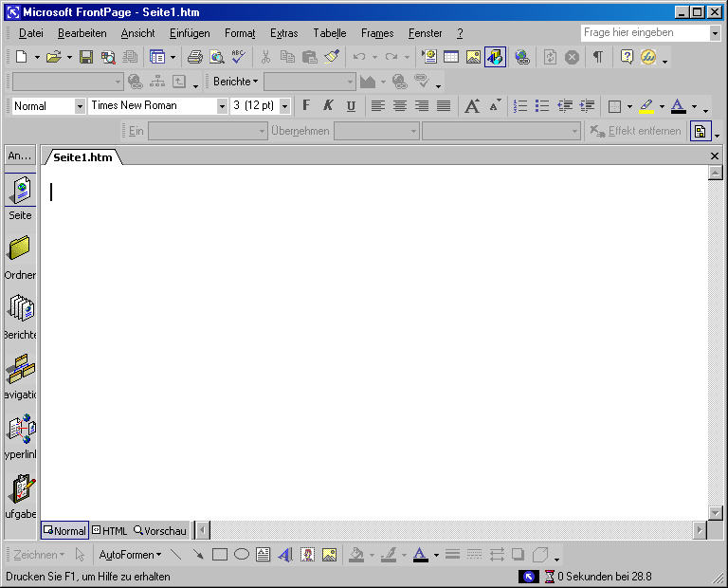Select the Normal view tab at bottom
The width and height of the screenshot is (728, 588).
point(64,530)
